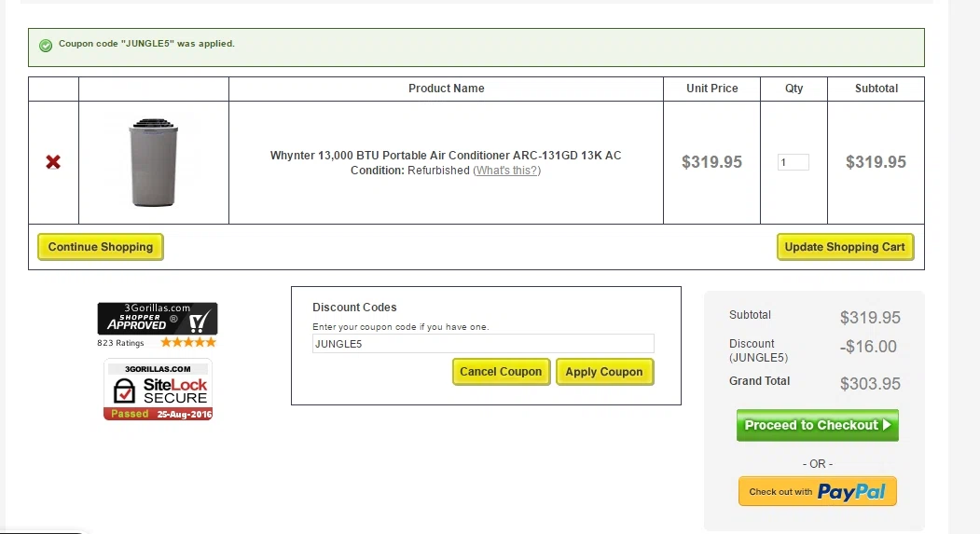Image resolution: width=980 pixels, height=534 pixels.
Task: Click the Subtotal column header in the table
Action: [876, 89]
